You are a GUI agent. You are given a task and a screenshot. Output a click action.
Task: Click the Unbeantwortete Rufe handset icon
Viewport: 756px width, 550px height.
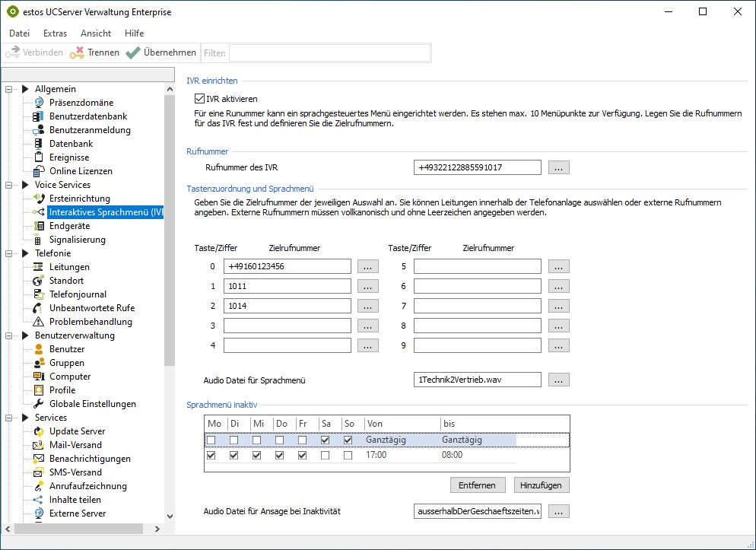pos(39,308)
